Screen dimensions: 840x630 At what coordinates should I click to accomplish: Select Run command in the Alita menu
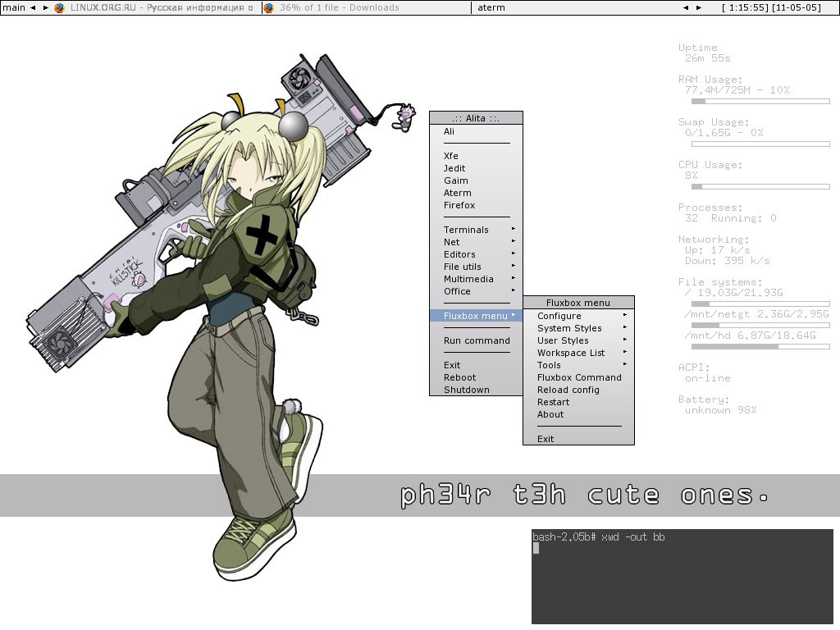point(477,340)
